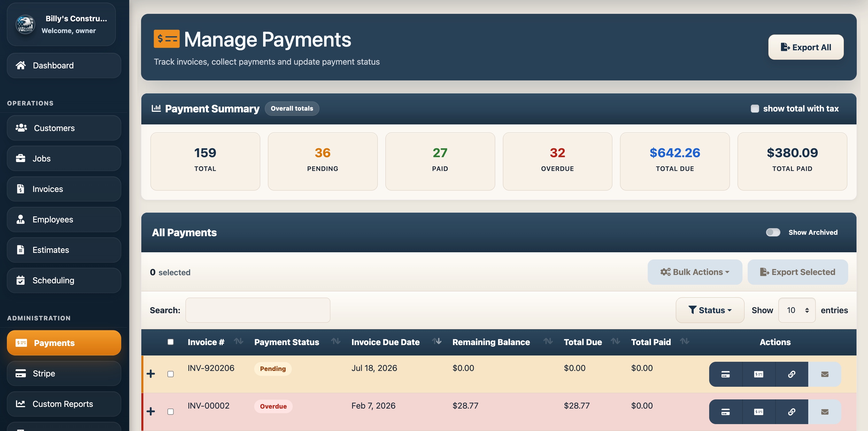The image size is (868, 431).
Task: Click the Export Selected button
Action: click(x=798, y=272)
